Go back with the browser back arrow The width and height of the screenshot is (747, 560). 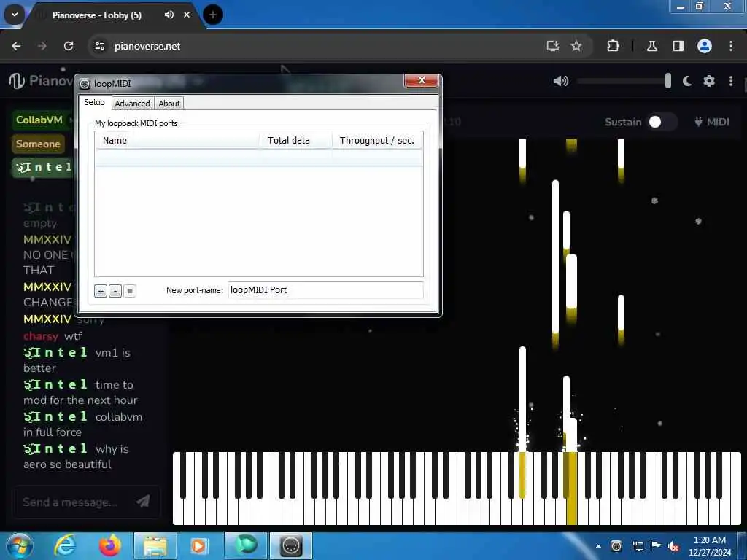[x=16, y=46]
